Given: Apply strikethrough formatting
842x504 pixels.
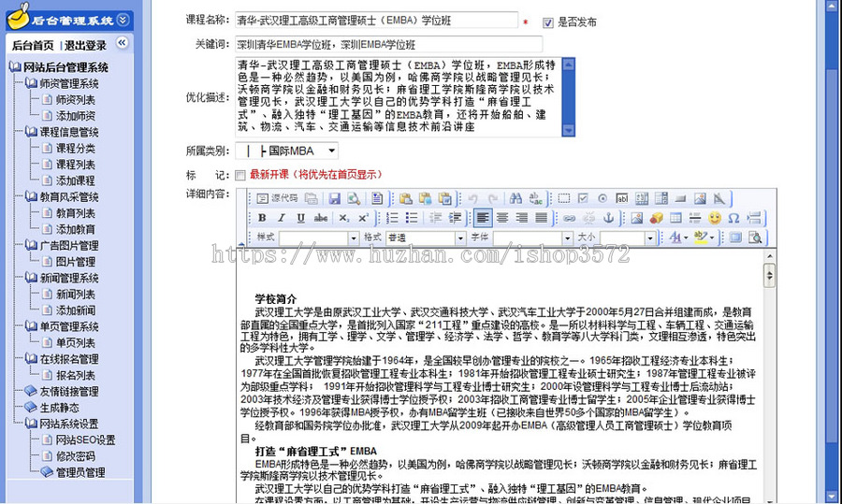Looking at the screenshot, I should [x=321, y=218].
